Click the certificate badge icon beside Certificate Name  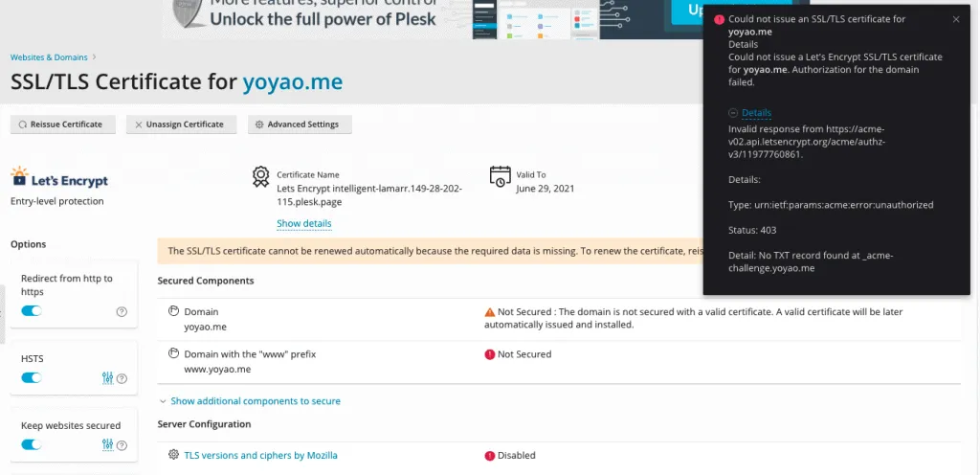pyautogui.click(x=260, y=176)
